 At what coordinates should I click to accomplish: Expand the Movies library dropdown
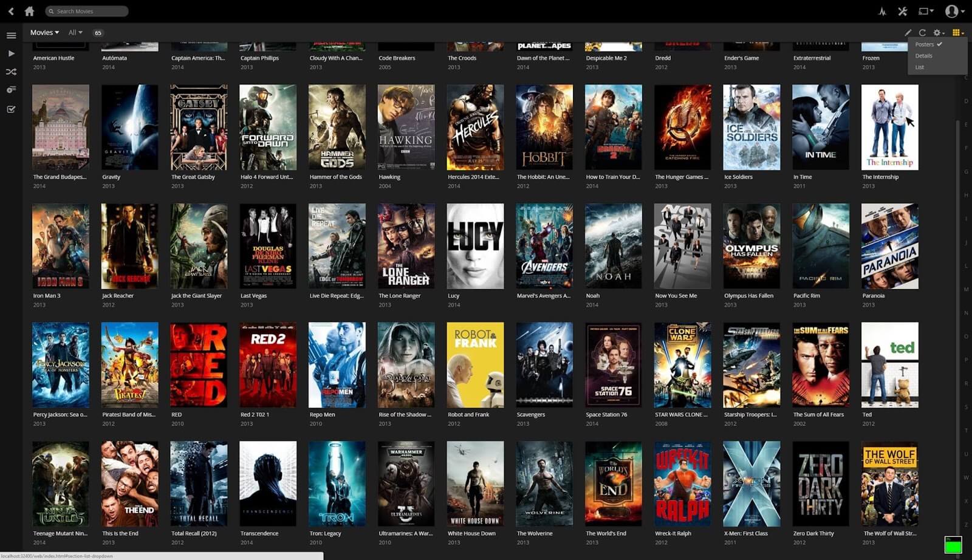(44, 33)
